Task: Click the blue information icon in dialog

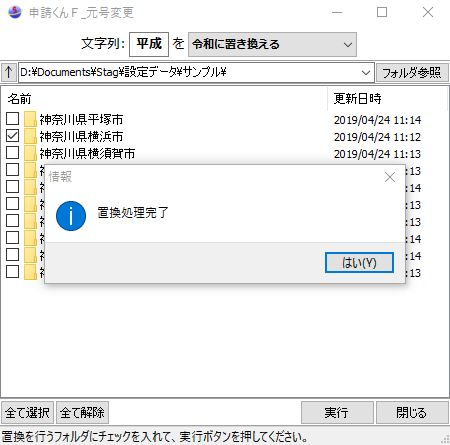Action: tap(71, 216)
